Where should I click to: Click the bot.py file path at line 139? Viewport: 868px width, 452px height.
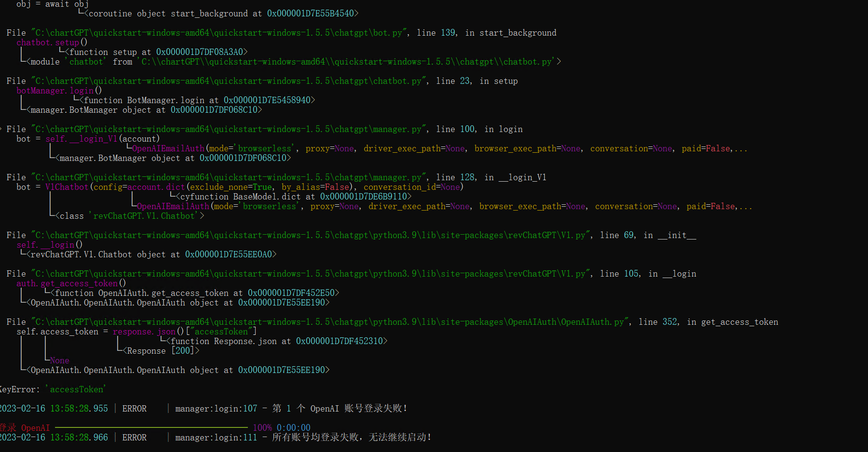point(219,33)
